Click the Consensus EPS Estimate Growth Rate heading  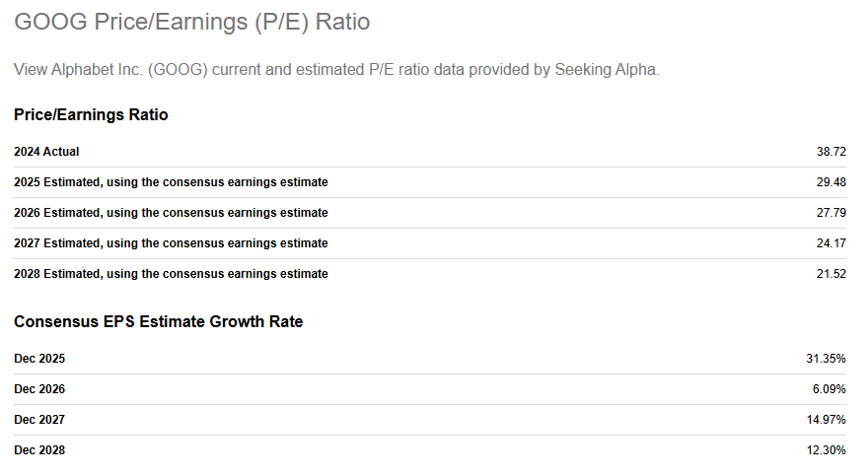tap(158, 322)
